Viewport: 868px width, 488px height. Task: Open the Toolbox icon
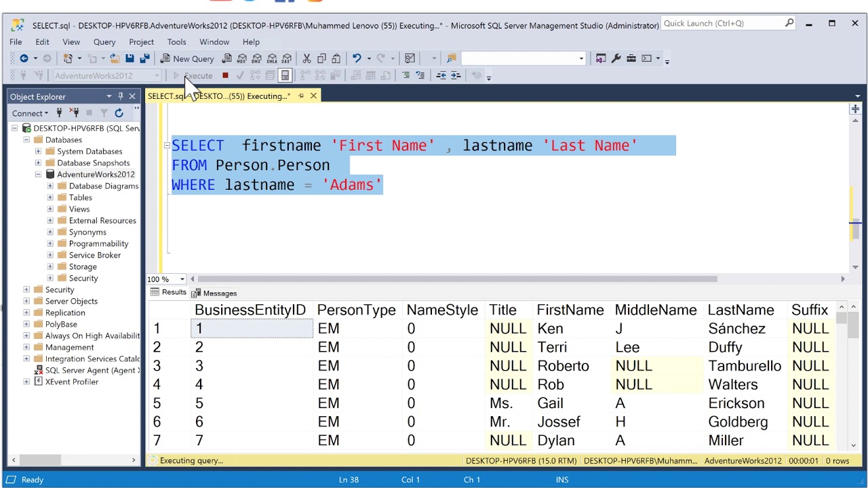pos(631,58)
